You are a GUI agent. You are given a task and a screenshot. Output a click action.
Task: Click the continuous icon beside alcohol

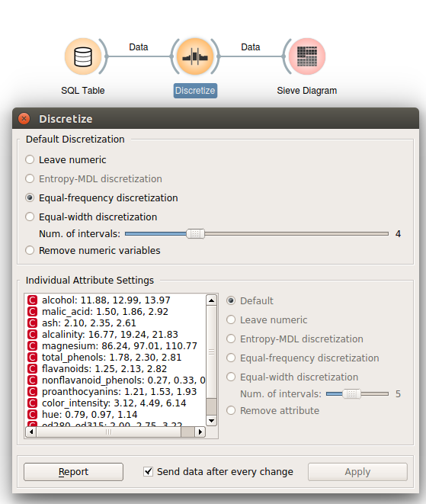click(x=33, y=300)
